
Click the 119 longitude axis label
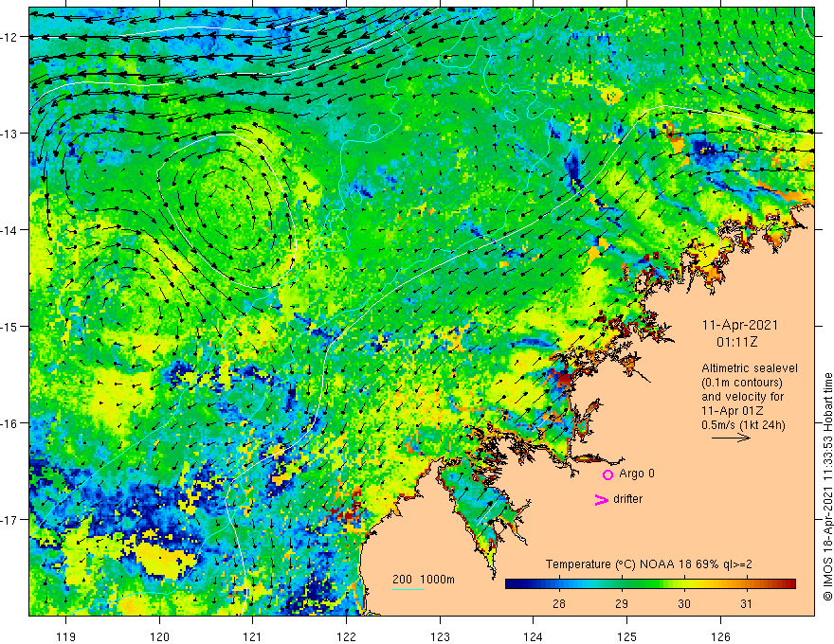[66, 636]
